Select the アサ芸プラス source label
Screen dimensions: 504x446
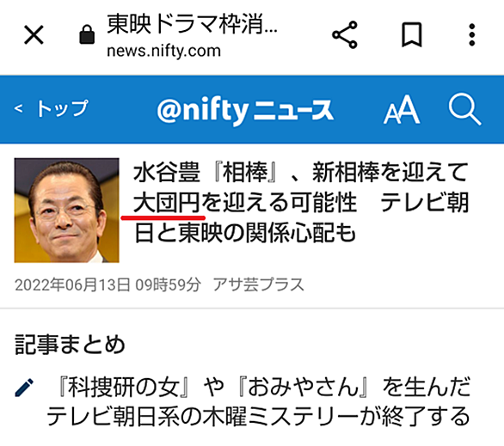[258, 284]
